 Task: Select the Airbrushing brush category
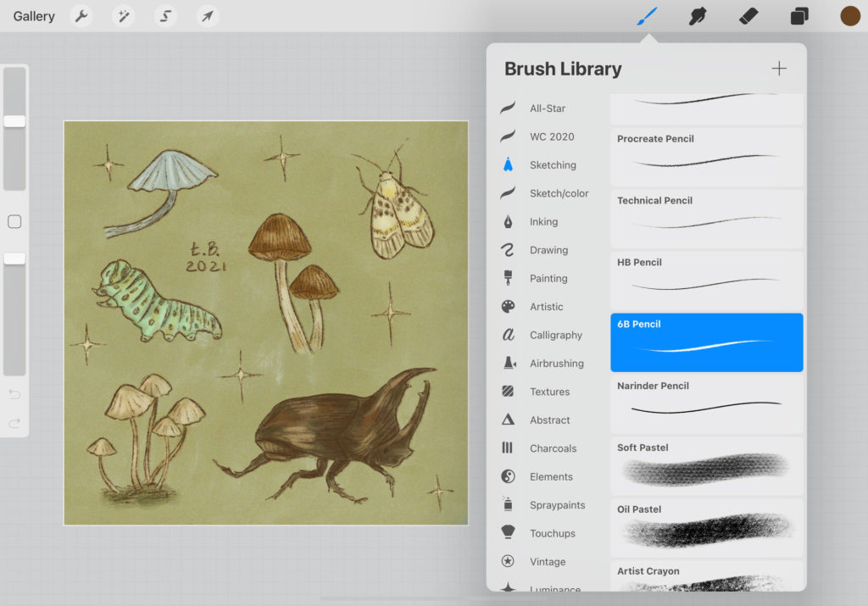click(556, 364)
